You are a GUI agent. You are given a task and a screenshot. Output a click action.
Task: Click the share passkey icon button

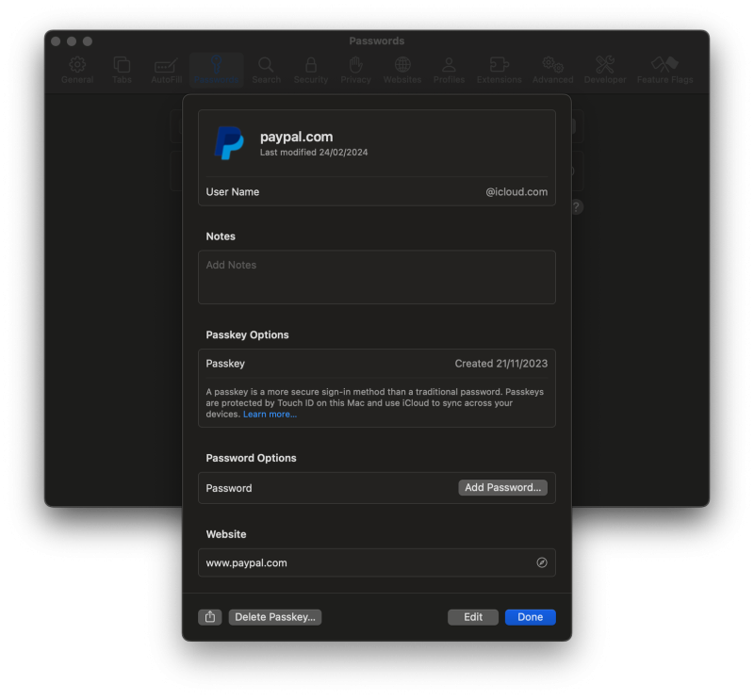coord(209,617)
